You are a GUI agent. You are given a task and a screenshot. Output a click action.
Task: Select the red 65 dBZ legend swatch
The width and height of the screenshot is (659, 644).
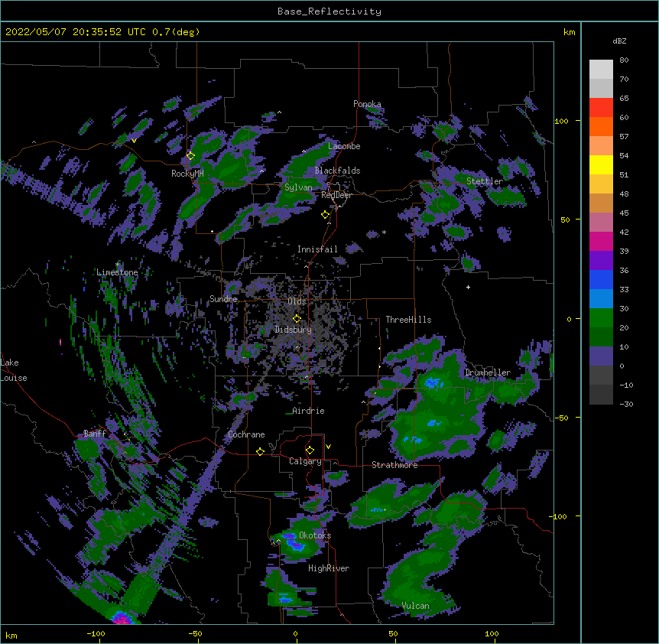[601, 107]
